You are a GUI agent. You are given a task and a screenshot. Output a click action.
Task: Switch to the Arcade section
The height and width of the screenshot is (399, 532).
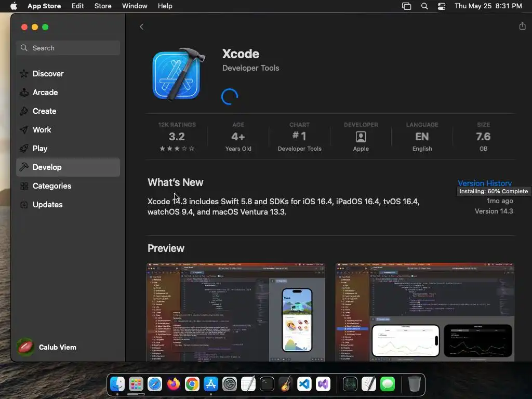pyautogui.click(x=68, y=92)
